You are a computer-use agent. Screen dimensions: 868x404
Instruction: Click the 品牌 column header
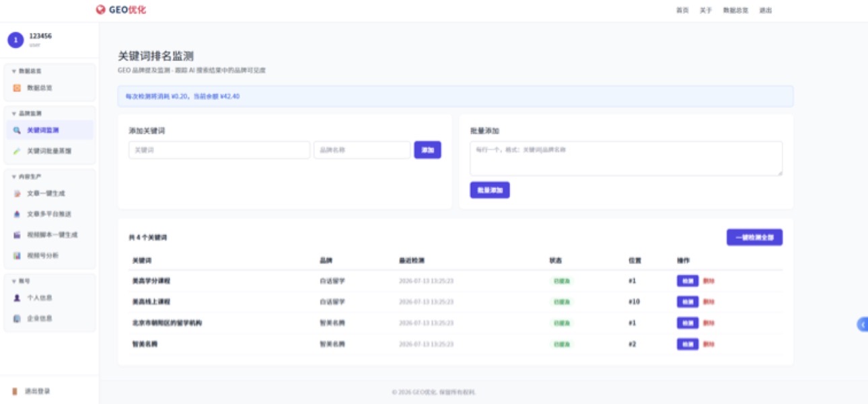click(326, 260)
